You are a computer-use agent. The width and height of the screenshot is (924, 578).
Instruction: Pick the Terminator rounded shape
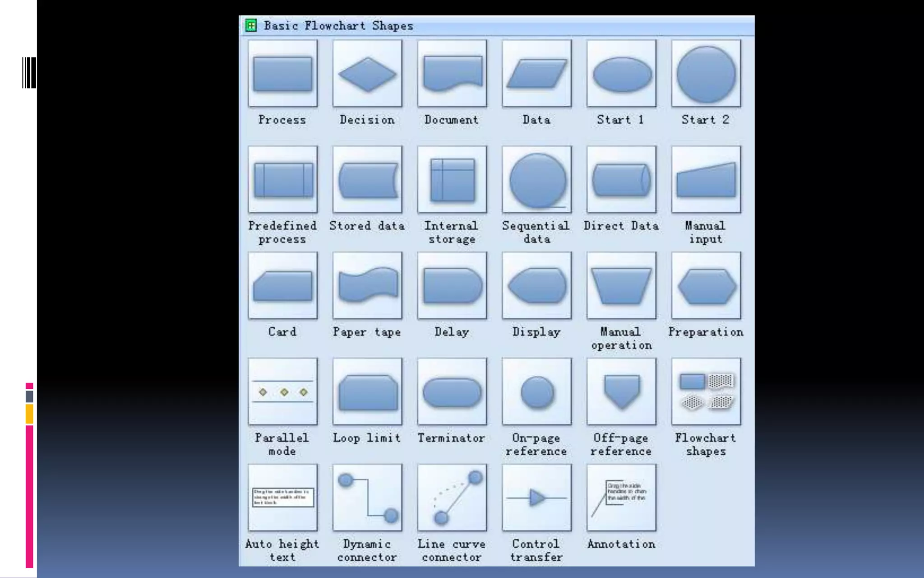452,392
